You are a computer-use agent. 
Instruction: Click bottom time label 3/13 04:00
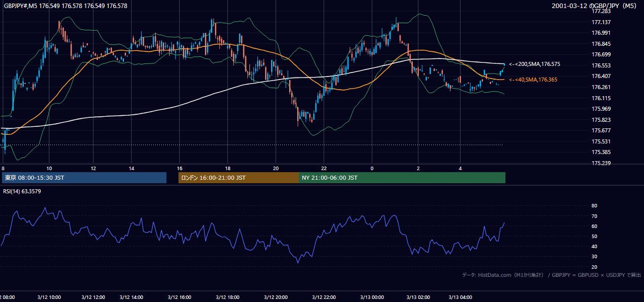tap(461, 297)
